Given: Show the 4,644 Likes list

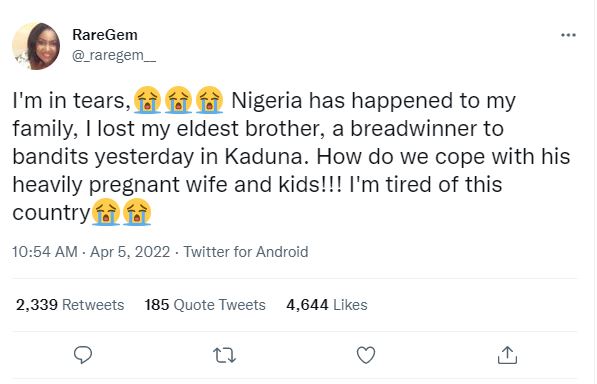Looking at the screenshot, I should click(x=327, y=305).
